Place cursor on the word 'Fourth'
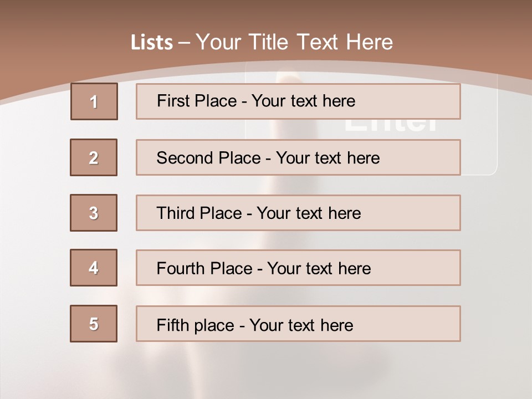 (x=176, y=268)
